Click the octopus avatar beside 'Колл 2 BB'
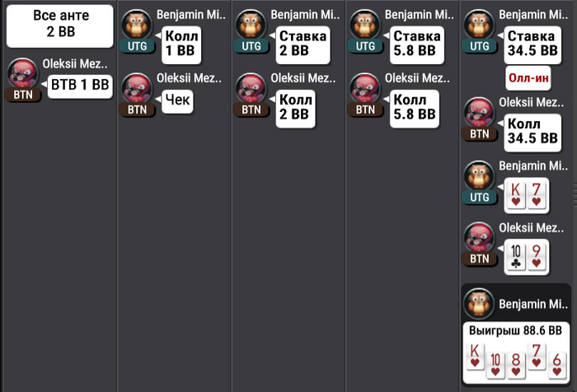This screenshot has width=577, height=392. click(x=251, y=89)
